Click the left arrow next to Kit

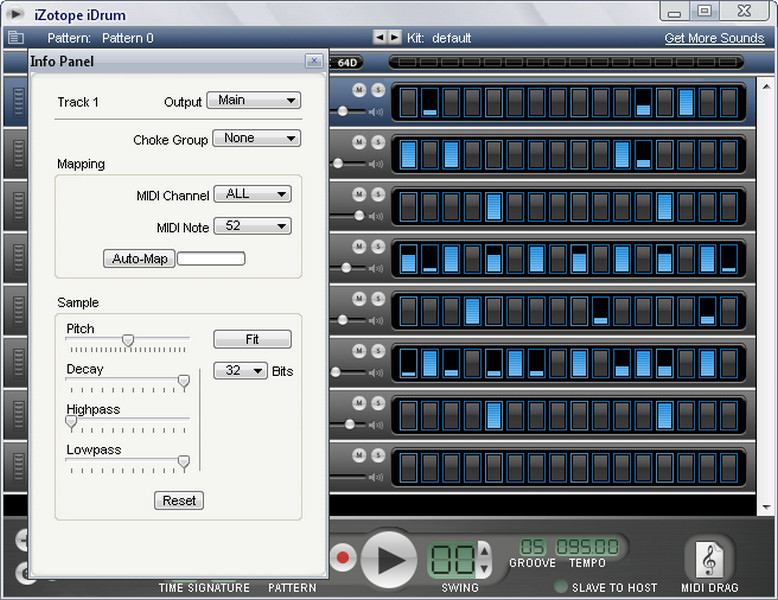(x=380, y=37)
